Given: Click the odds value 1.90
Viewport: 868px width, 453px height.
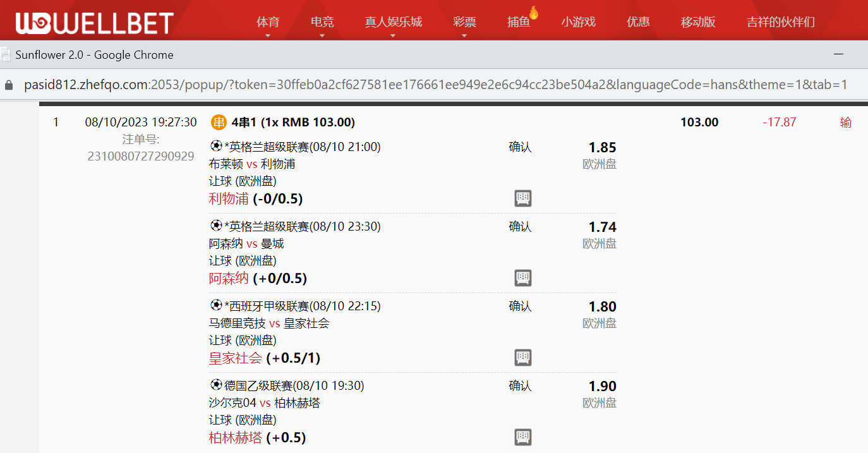Looking at the screenshot, I should pos(602,386).
